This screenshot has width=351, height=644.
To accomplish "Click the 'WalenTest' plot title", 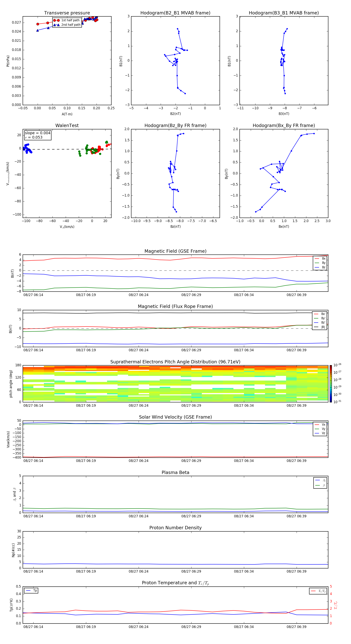I will (67, 125).
